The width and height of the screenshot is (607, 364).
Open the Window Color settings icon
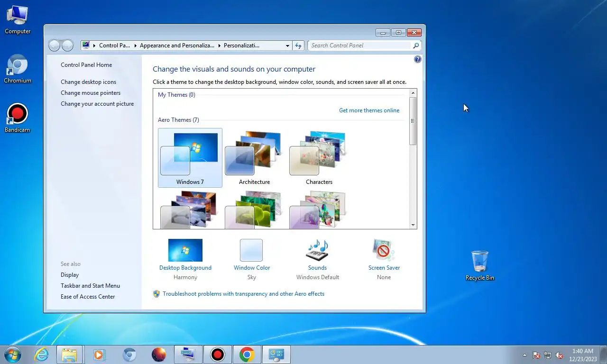pyautogui.click(x=251, y=250)
